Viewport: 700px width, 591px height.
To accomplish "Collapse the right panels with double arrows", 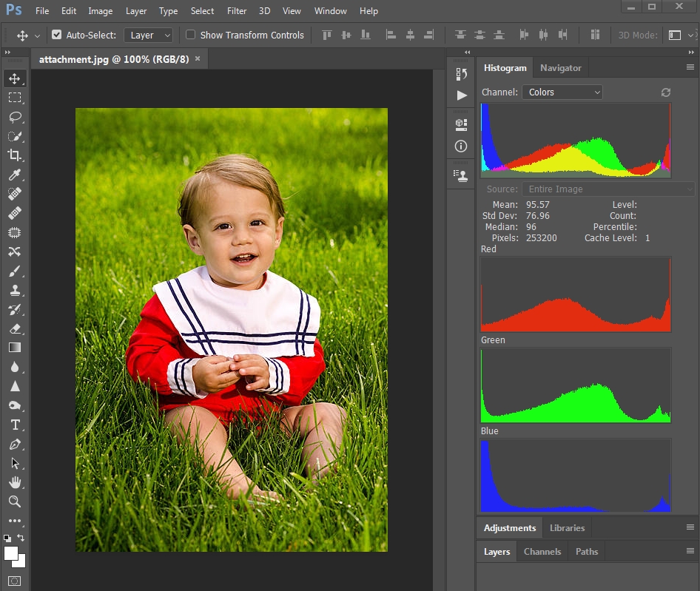I will [x=691, y=53].
